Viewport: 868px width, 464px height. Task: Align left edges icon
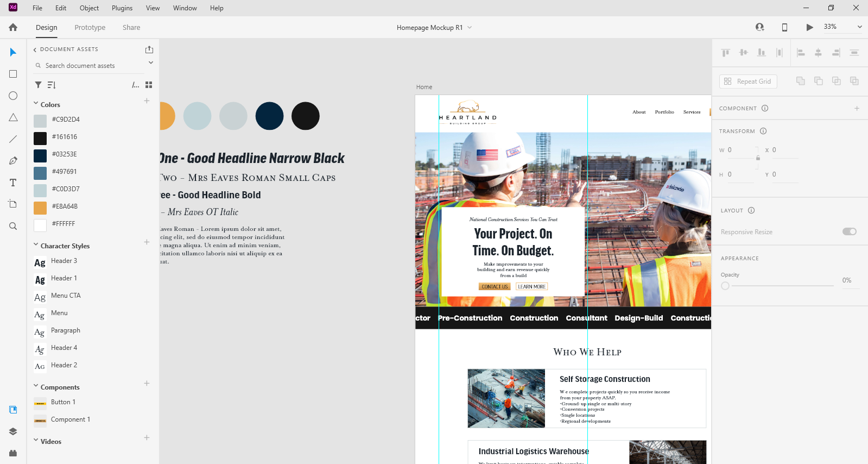[x=801, y=53]
